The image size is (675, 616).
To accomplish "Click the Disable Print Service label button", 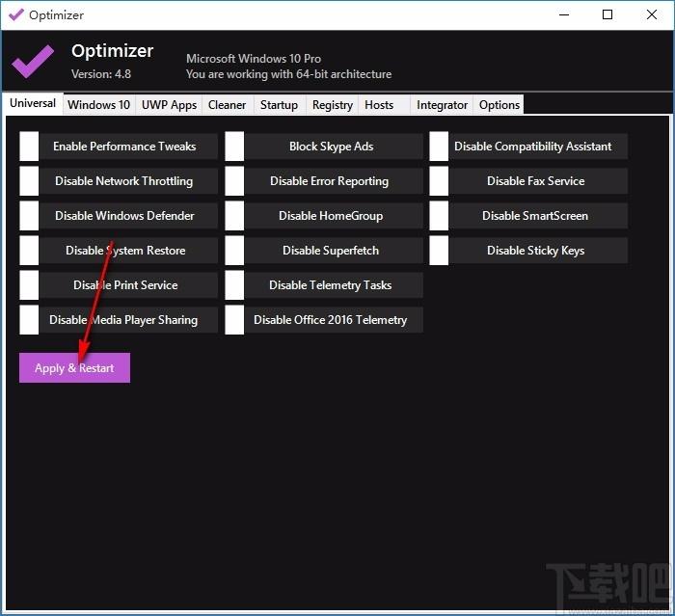I will 128,285.
